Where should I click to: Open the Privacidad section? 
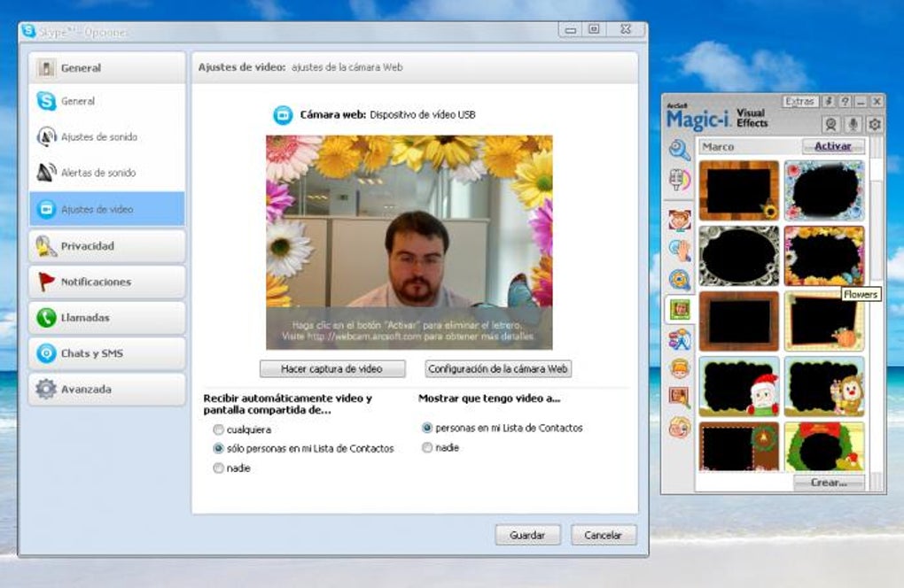coord(107,246)
